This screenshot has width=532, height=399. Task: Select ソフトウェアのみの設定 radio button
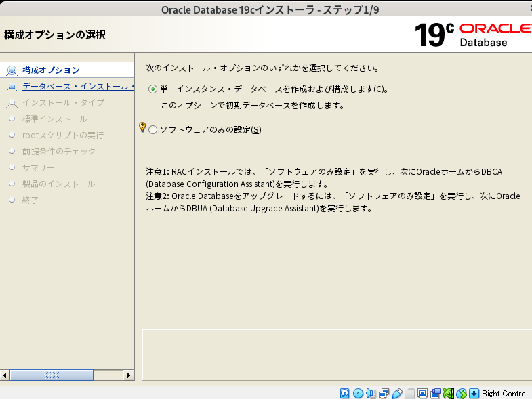(x=152, y=129)
